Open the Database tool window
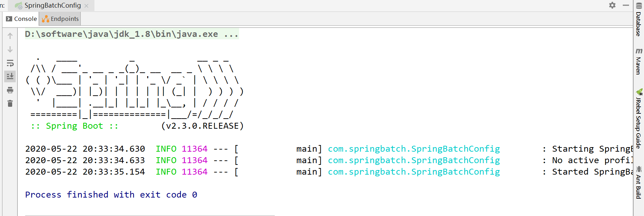Screen dimensions: 644x216 pos(639,19)
